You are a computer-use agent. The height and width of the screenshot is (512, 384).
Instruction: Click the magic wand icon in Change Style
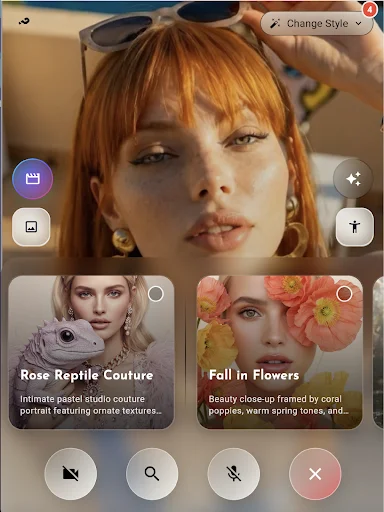[275, 24]
